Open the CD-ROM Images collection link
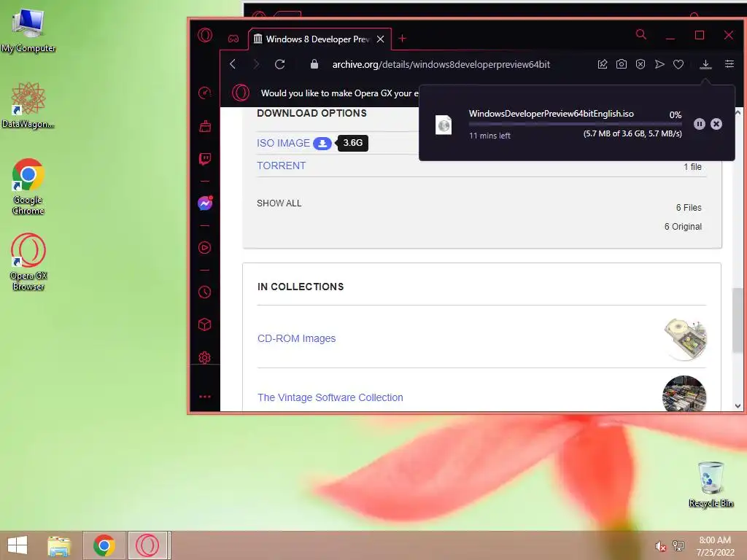The height and width of the screenshot is (560, 747). click(296, 338)
